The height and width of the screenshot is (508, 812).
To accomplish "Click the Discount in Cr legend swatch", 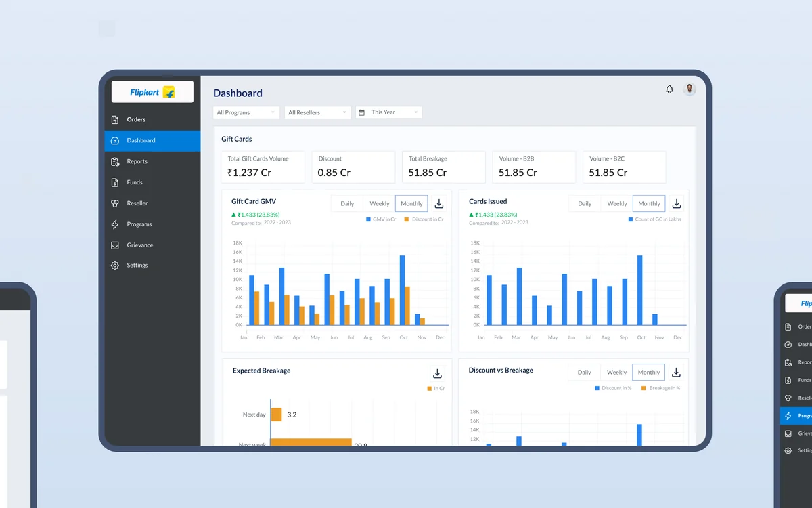I will coord(407,219).
